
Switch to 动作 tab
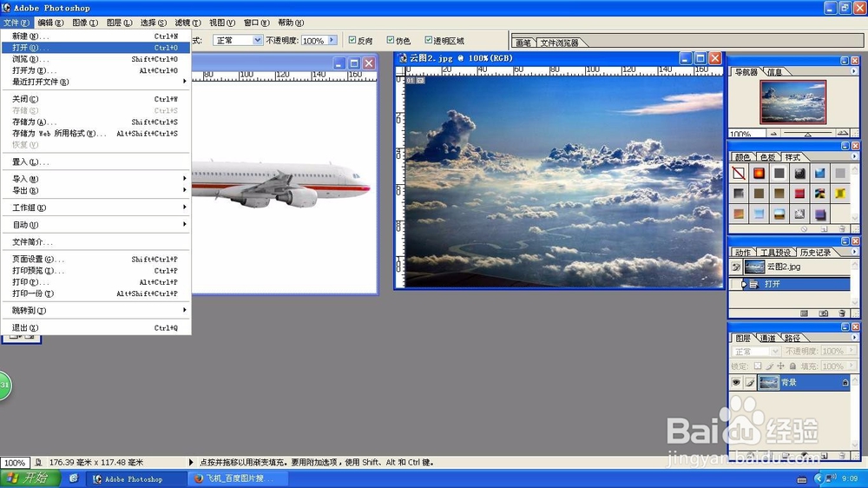[x=743, y=253]
